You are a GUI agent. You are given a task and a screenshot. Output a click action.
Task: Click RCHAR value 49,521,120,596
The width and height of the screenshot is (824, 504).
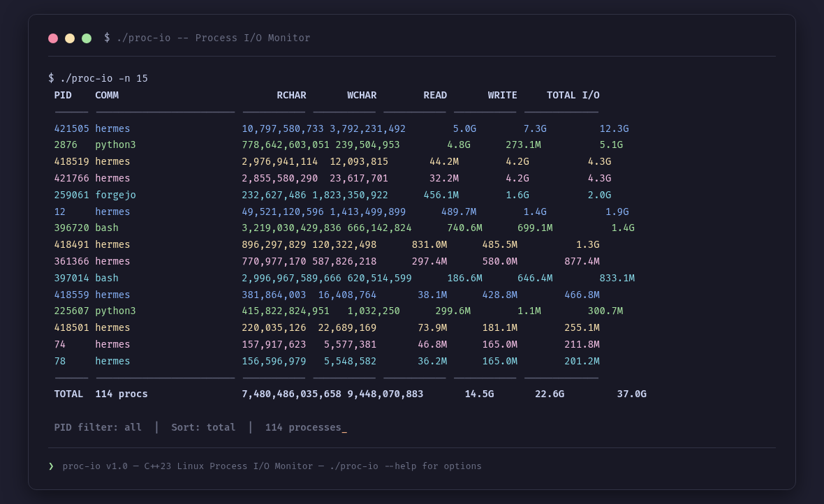pyautogui.click(x=283, y=212)
